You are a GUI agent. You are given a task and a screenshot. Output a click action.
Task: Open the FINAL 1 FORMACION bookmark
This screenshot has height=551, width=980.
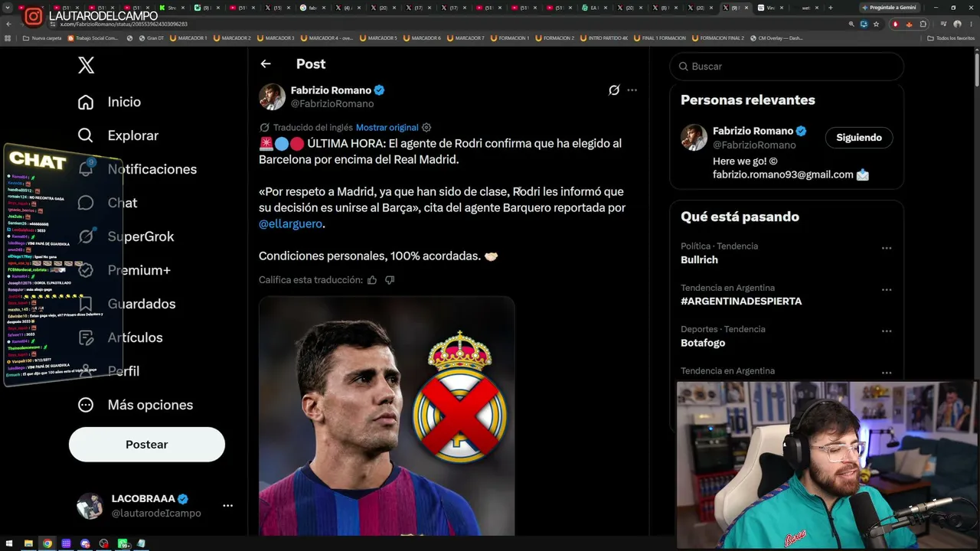(x=659, y=38)
